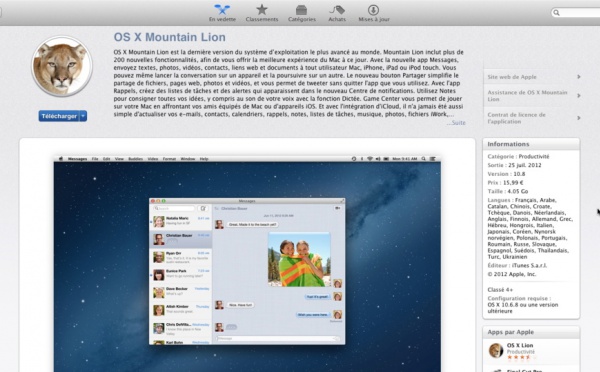This screenshot has width=600, height=372.
Task: Click the Télécharger button
Action: (59, 116)
